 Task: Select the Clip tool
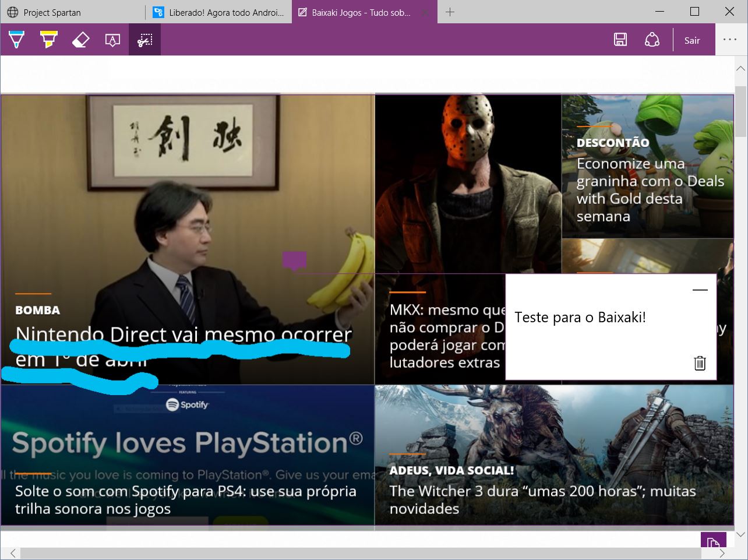pyautogui.click(x=144, y=40)
